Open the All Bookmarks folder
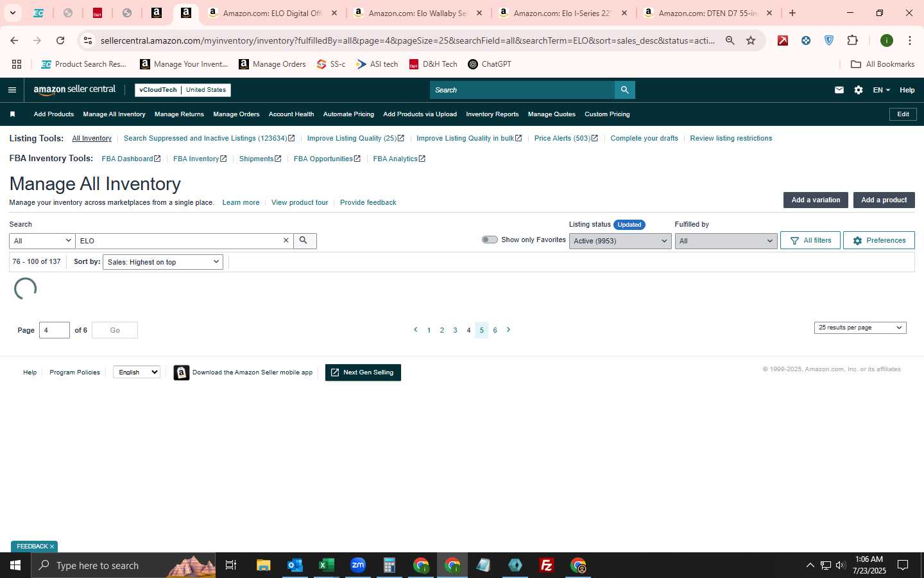The width and height of the screenshot is (924, 578). pos(882,64)
